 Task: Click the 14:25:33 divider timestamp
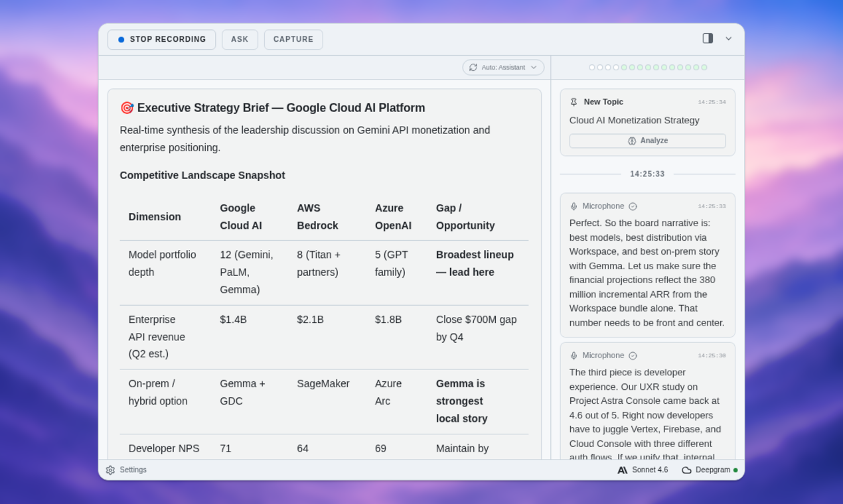[x=647, y=174]
